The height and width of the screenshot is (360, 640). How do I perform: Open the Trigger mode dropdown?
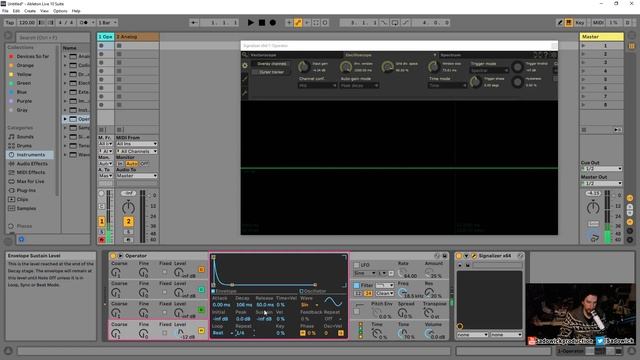pyautogui.click(x=489, y=70)
